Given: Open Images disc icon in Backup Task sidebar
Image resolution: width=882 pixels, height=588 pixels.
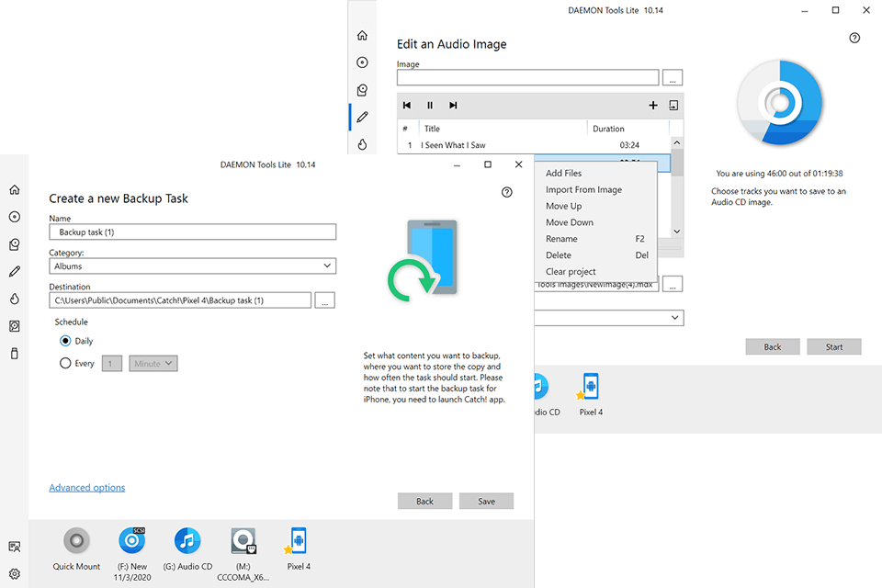Looking at the screenshot, I should pyautogui.click(x=15, y=217).
